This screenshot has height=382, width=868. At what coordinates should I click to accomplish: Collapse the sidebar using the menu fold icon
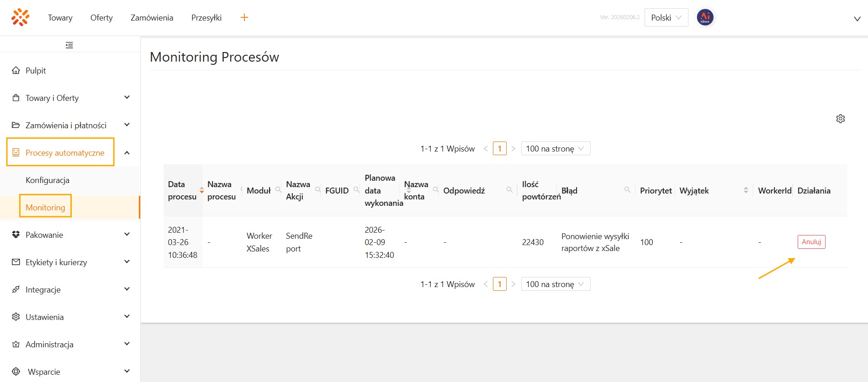pyautogui.click(x=69, y=45)
